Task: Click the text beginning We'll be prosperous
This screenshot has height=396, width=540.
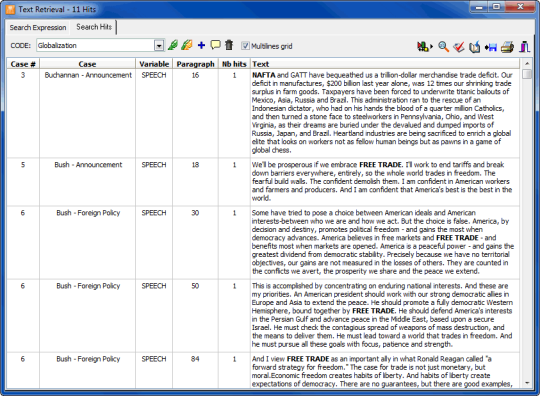Action: tap(385, 181)
